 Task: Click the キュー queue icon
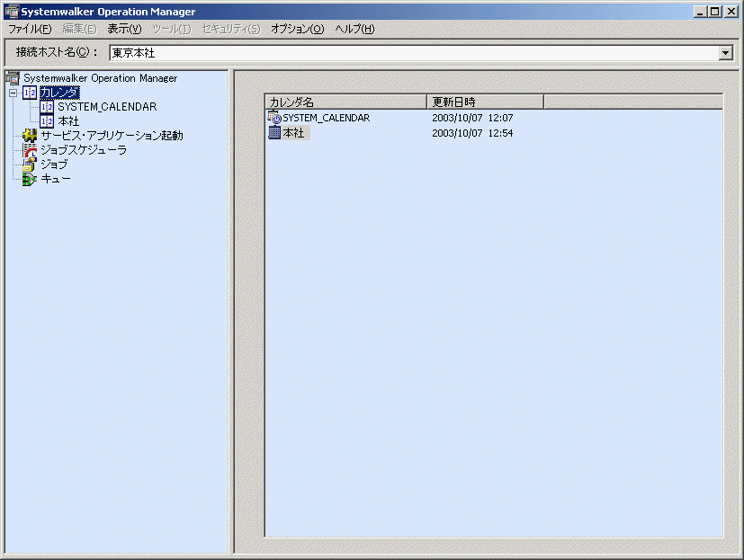pyautogui.click(x=30, y=179)
